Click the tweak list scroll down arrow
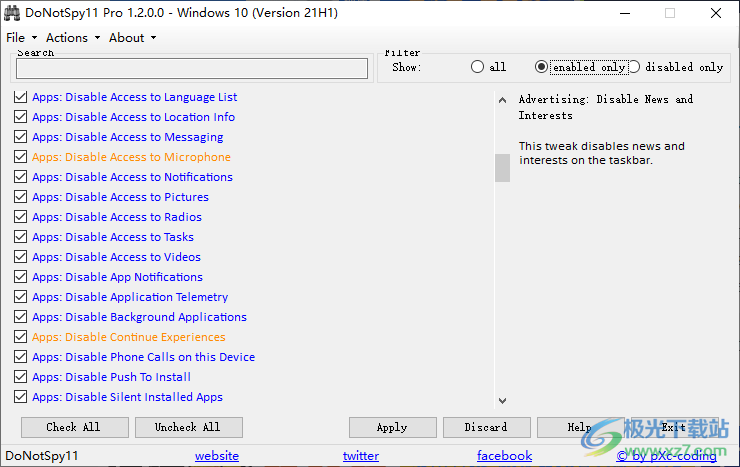 tap(503, 400)
